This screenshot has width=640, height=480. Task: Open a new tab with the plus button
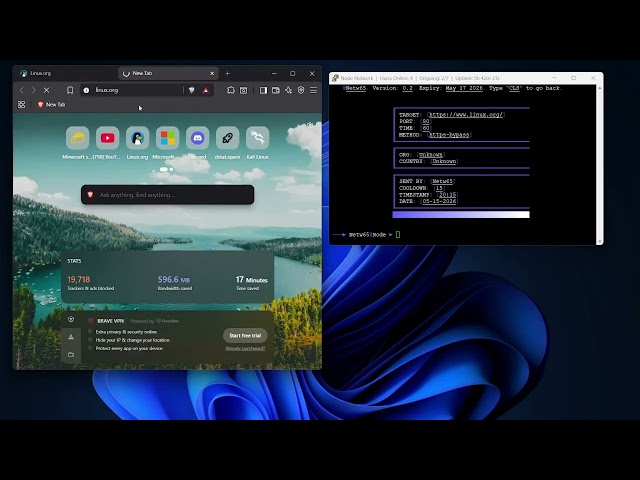point(228,73)
